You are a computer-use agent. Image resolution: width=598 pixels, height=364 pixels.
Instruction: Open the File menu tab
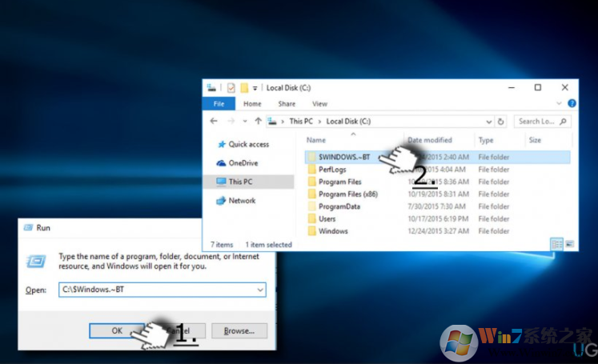point(219,104)
